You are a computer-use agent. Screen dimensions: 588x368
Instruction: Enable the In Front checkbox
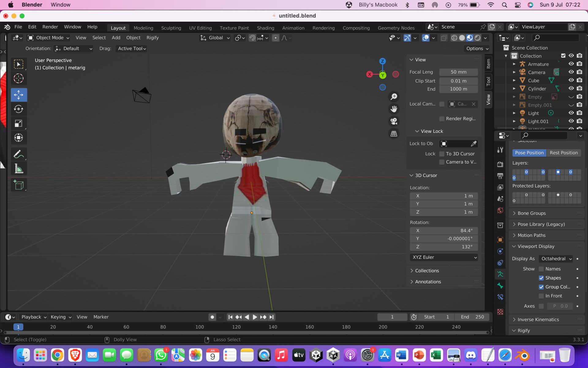point(541,296)
